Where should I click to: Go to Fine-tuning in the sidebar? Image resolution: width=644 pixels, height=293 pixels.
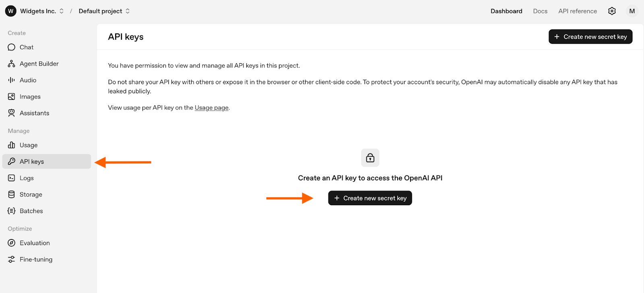[x=47, y=260]
